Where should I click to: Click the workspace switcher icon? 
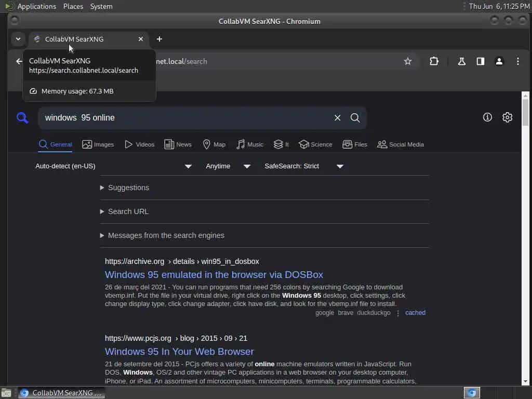tap(472, 393)
